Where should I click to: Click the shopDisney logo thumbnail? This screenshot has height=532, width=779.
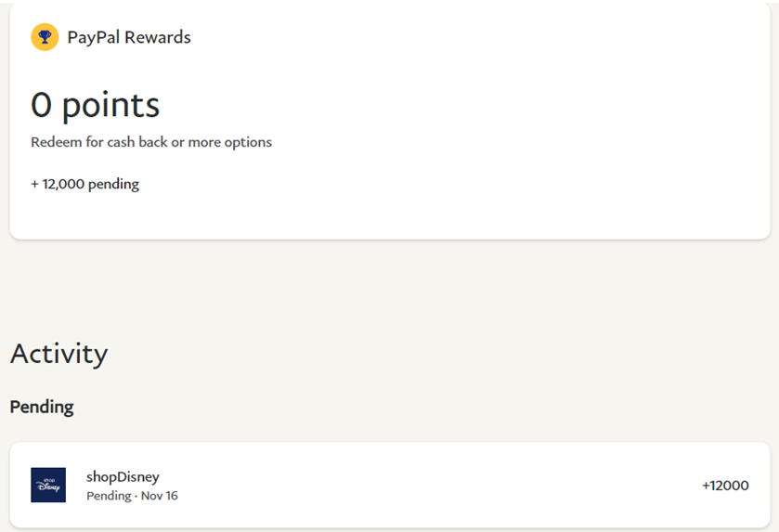click(x=48, y=485)
